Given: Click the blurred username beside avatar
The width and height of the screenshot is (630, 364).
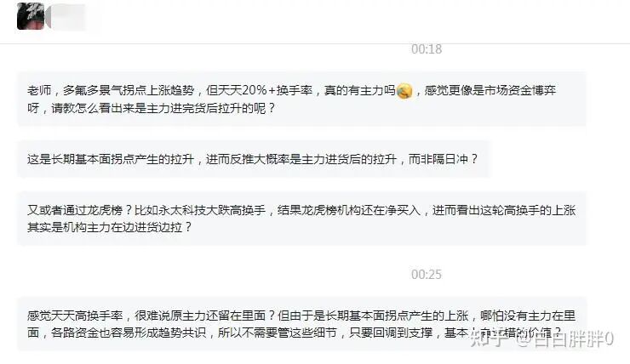Looking at the screenshot, I should point(71,17).
